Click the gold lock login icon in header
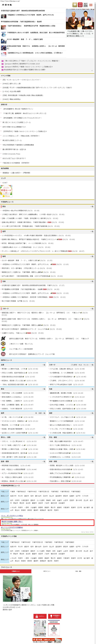96x644 pixels. point(75,5)
